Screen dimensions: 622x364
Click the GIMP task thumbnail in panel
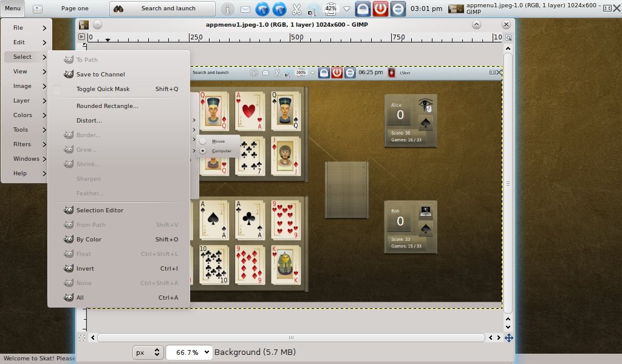click(x=456, y=8)
